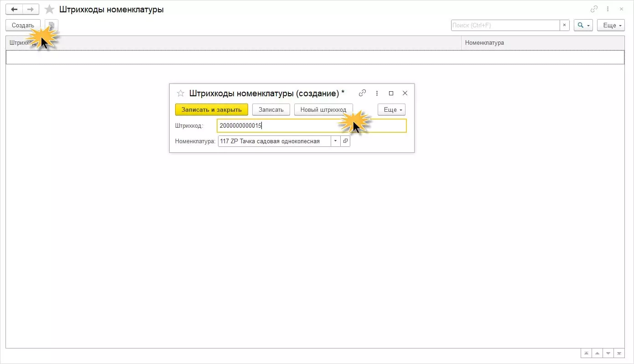Open three-dot menu in the creation dialog
The height and width of the screenshot is (364, 634).
377,93
